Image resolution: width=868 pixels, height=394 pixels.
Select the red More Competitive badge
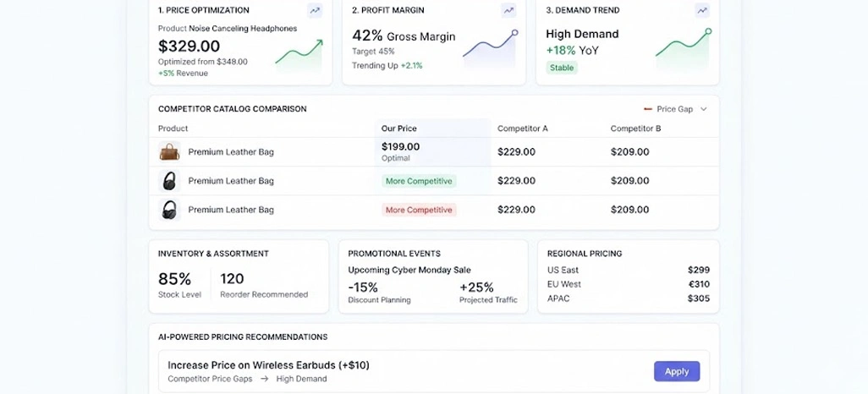(419, 210)
